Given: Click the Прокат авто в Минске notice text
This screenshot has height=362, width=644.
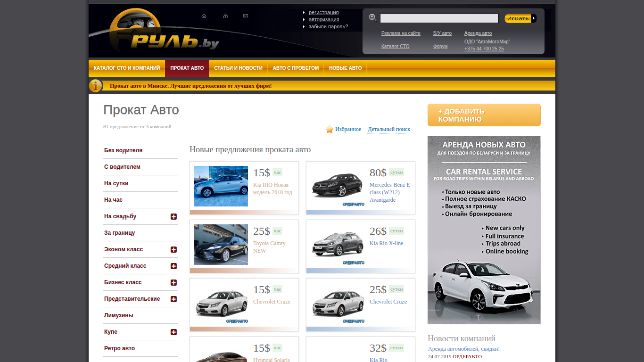Looking at the screenshot, I should coord(190,86).
